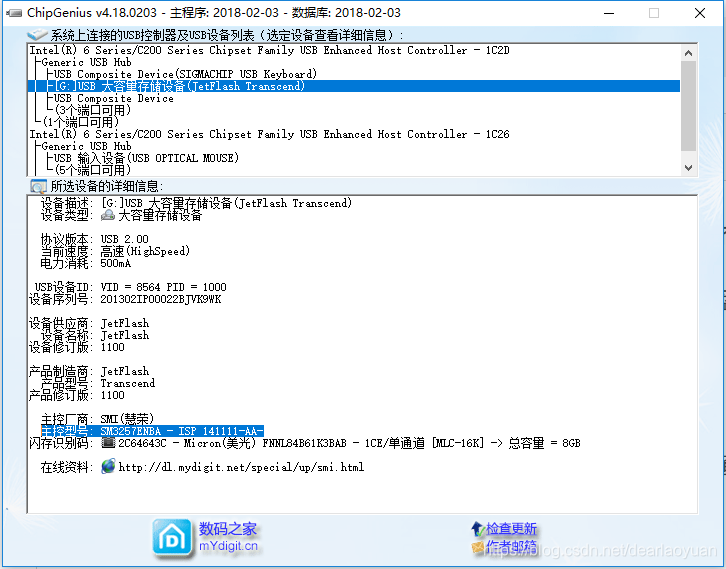Click the SMI(慧荣) controller vendor value
The height and width of the screenshot is (569, 726).
[127, 419]
